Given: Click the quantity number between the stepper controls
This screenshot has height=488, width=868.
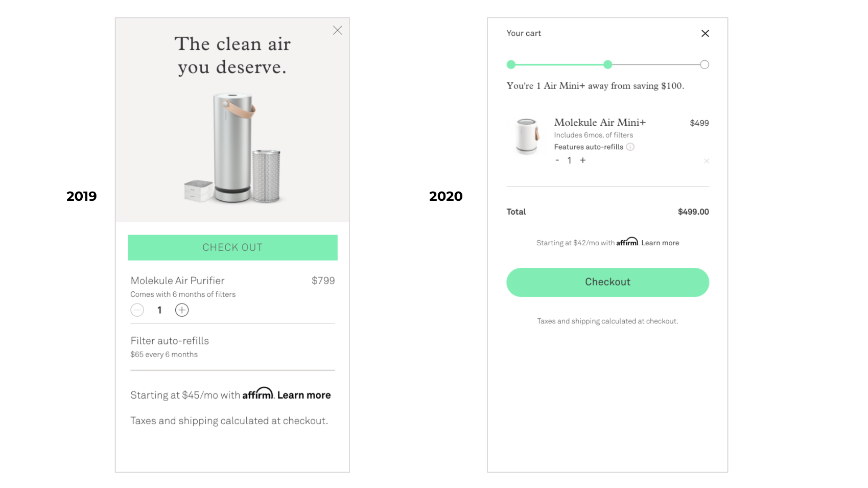Looking at the screenshot, I should point(569,160).
